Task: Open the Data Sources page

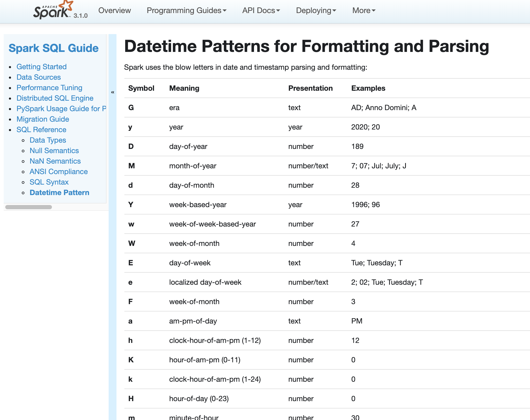Action: [x=39, y=77]
